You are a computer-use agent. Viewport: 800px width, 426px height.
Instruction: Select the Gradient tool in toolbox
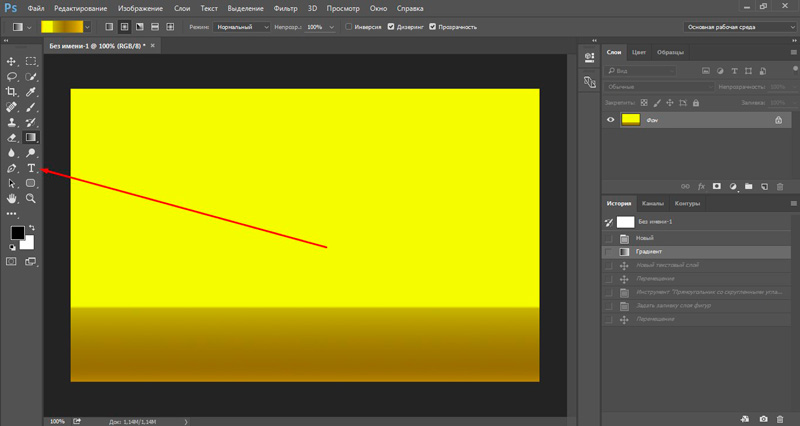tap(31, 137)
